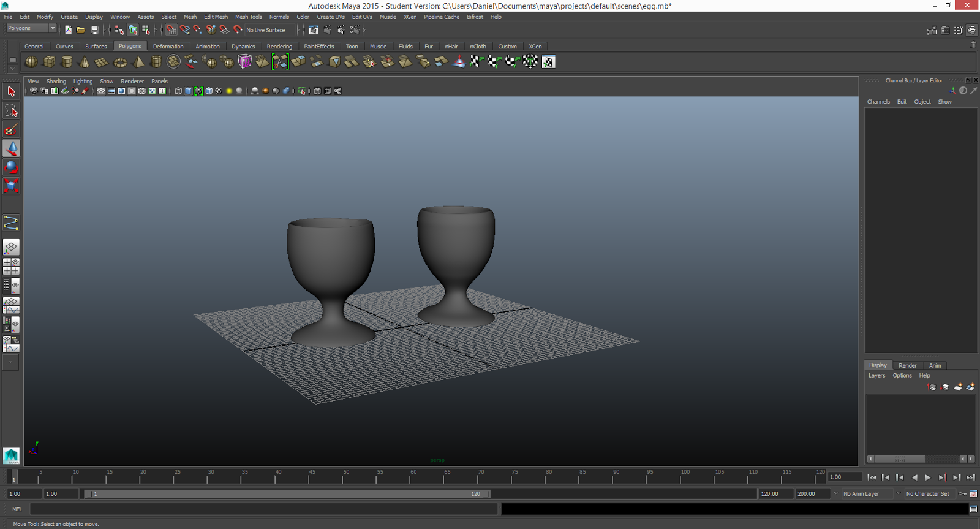Create a polygon torus from the shelf

(121, 62)
